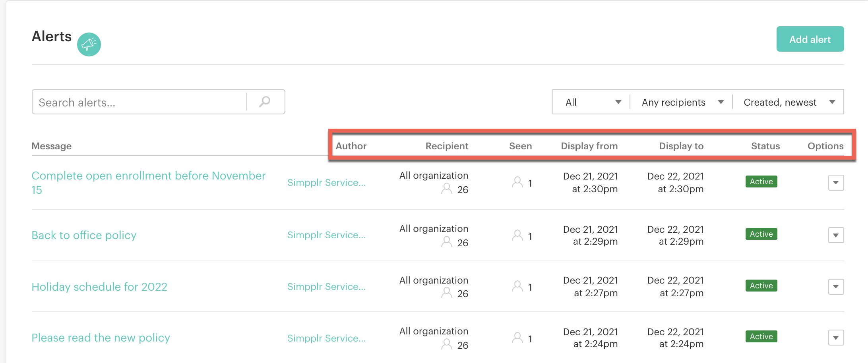Open the Please read the new policy alert
Image resolution: width=868 pixels, height=363 pixels.
coord(101,338)
